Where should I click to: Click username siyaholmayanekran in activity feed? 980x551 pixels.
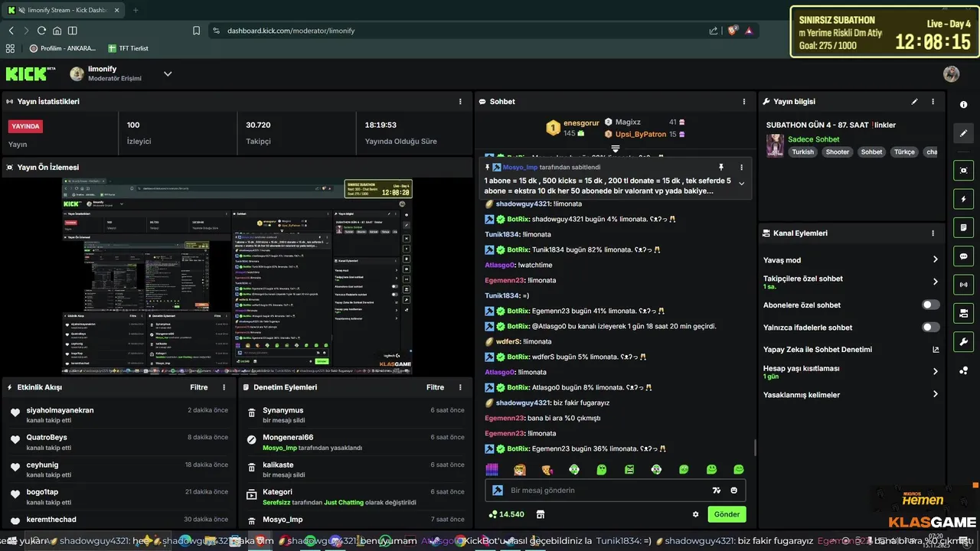click(60, 410)
